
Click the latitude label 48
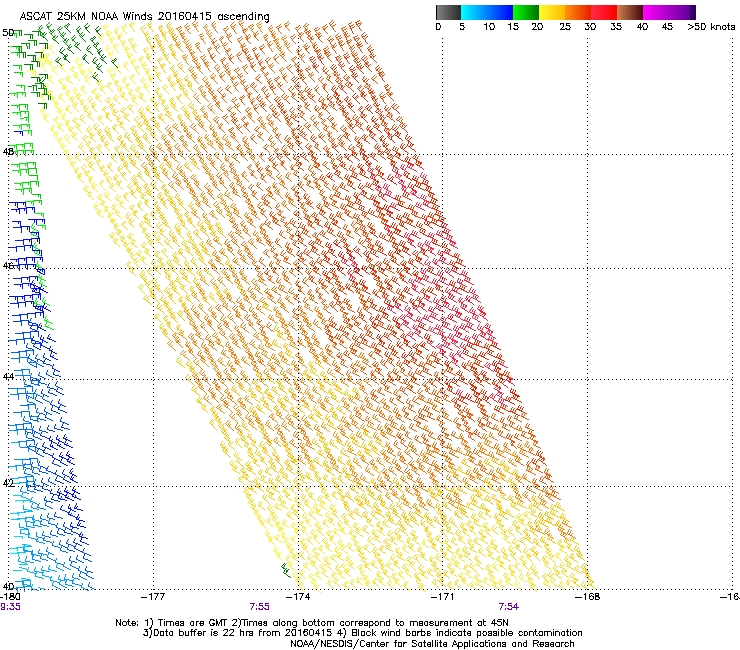8,152
